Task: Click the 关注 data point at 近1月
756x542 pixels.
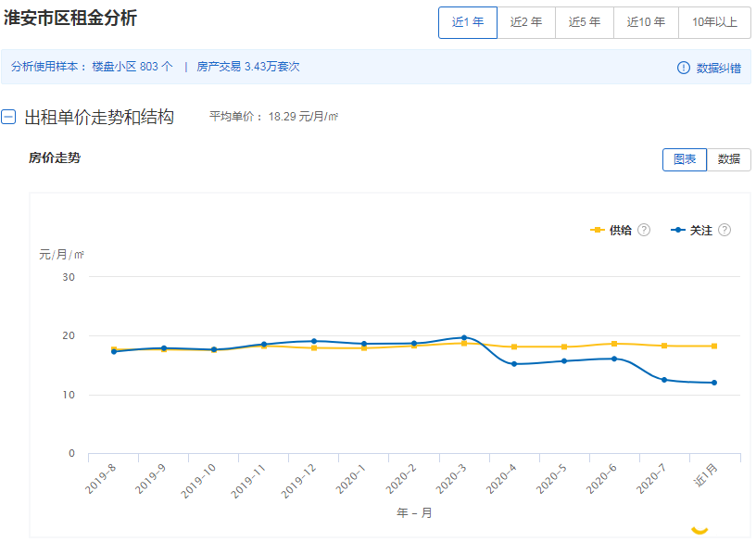Action: [x=714, y=383]
